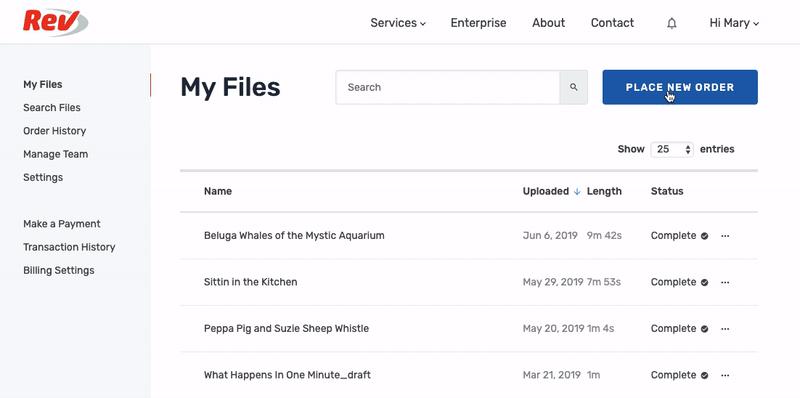Click the Rev logo

point(55,22)
